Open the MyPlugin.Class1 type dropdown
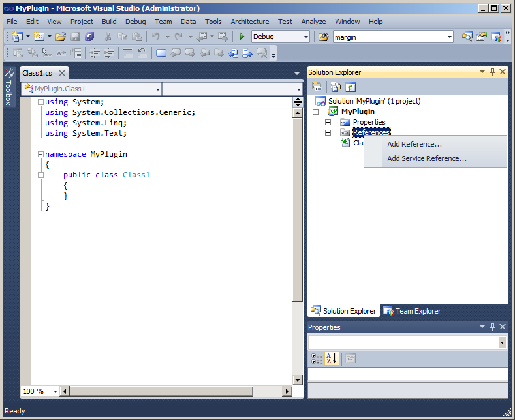 [x=158, y=89]
